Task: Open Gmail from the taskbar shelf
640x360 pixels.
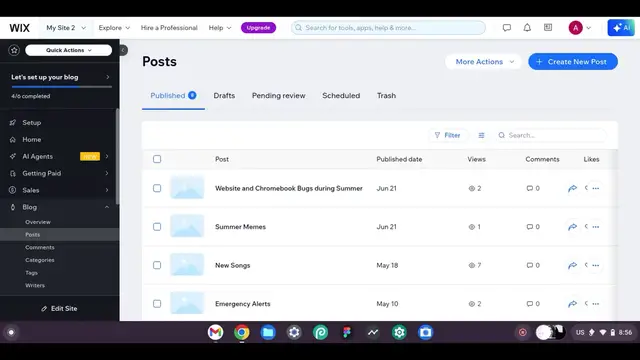Action: [215, 332]
